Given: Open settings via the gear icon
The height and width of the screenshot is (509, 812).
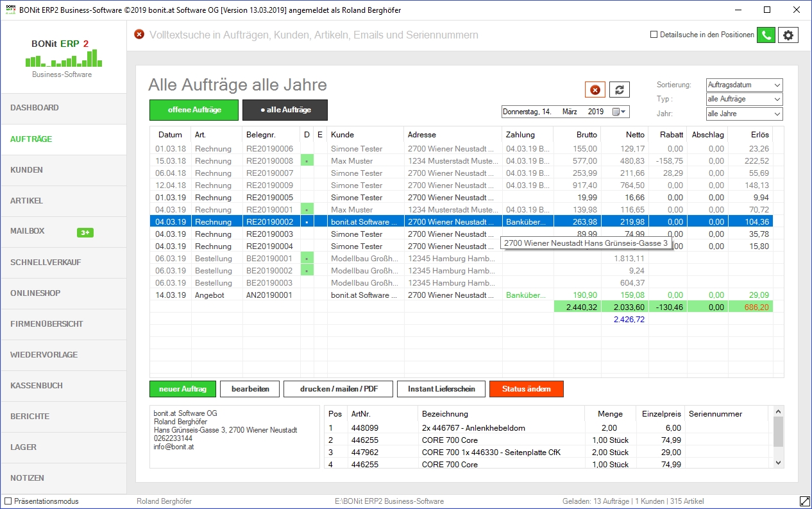Looking at the screenshot, I should [788, 35].
